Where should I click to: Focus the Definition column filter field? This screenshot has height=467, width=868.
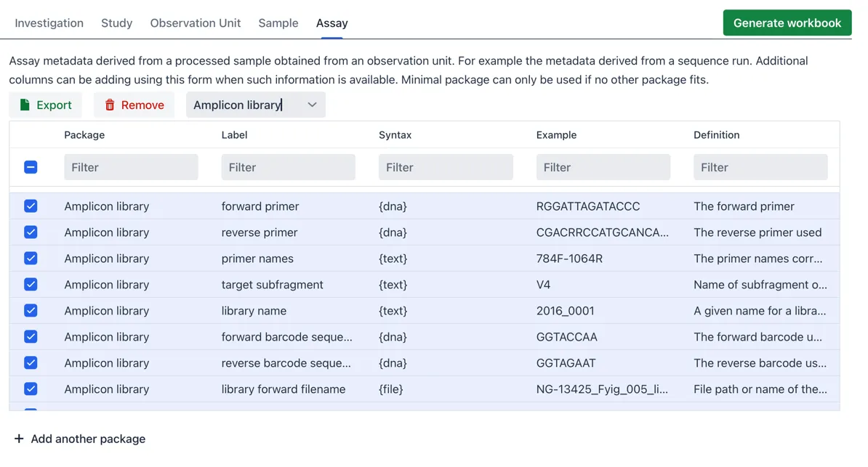pyautogui.click(x=760, y=167)
